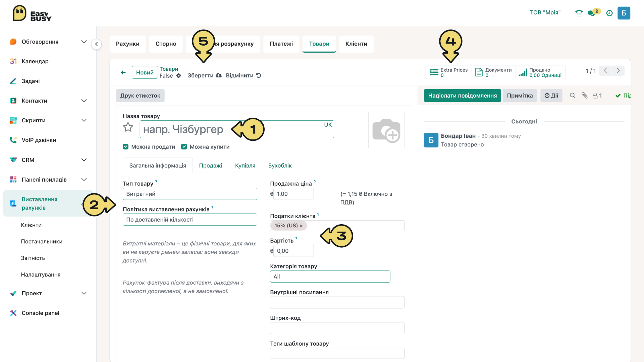
Task: Click the Внутрішні посилання field
Action: click(x=337, y=302)
